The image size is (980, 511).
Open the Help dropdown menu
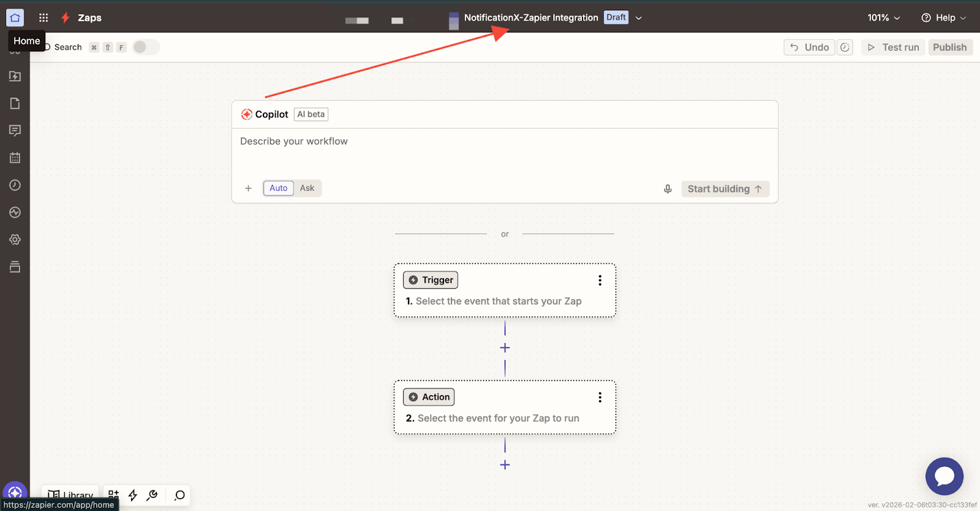click(x=943, y=18)
